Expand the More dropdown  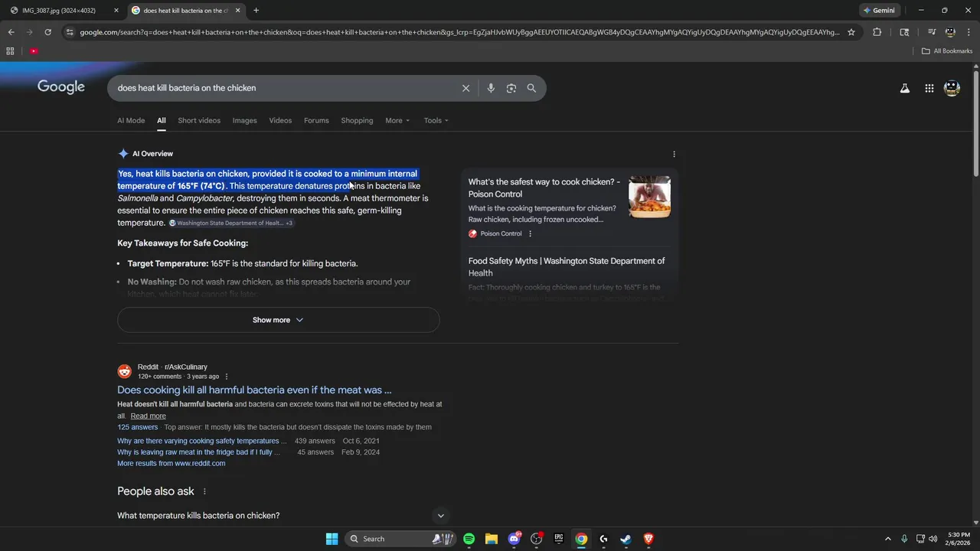click(x=397, y=120)
